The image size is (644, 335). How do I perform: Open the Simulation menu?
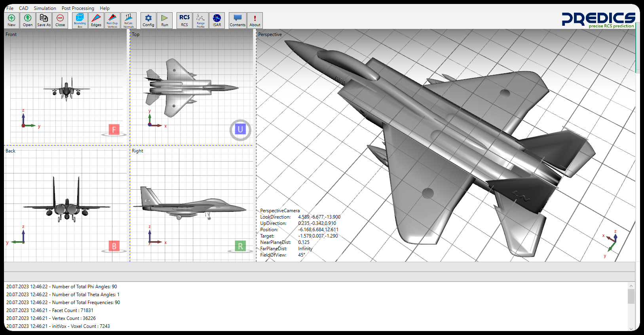coord(45,8)
